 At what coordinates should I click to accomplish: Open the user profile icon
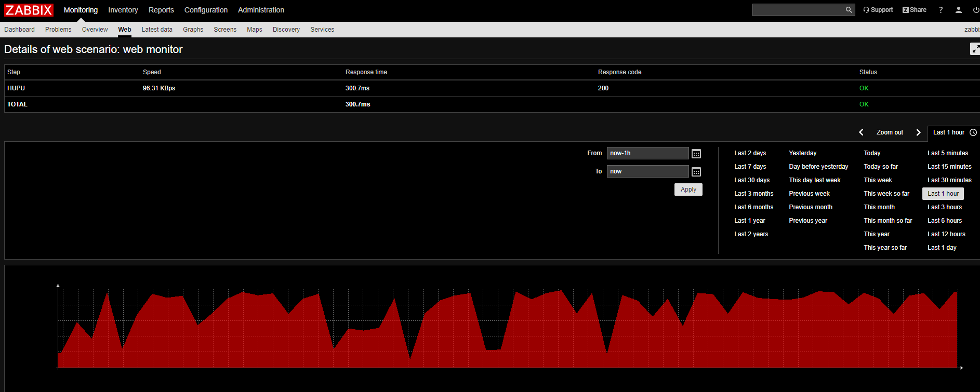pyautogui.click(x=959, y=10)
